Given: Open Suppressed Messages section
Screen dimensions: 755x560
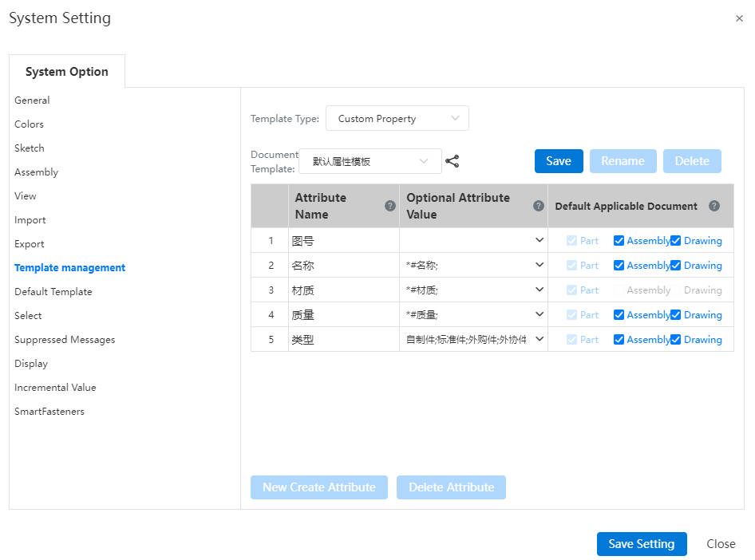Looking at the screenshot, I should (65, 340).
